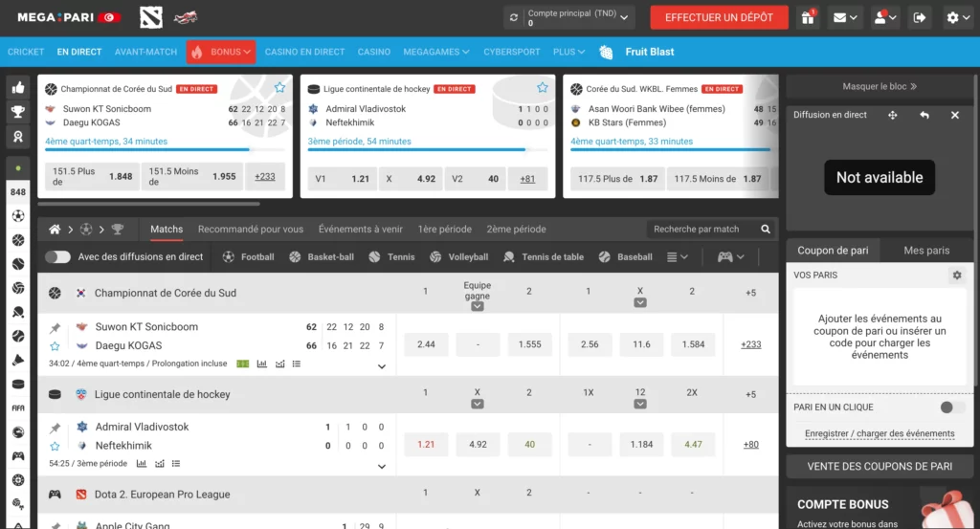The width and height of the screenshot is (980, 529).
Task: Click the horizontal scrollbar under live cards
Action: click(x=148, y=204)
